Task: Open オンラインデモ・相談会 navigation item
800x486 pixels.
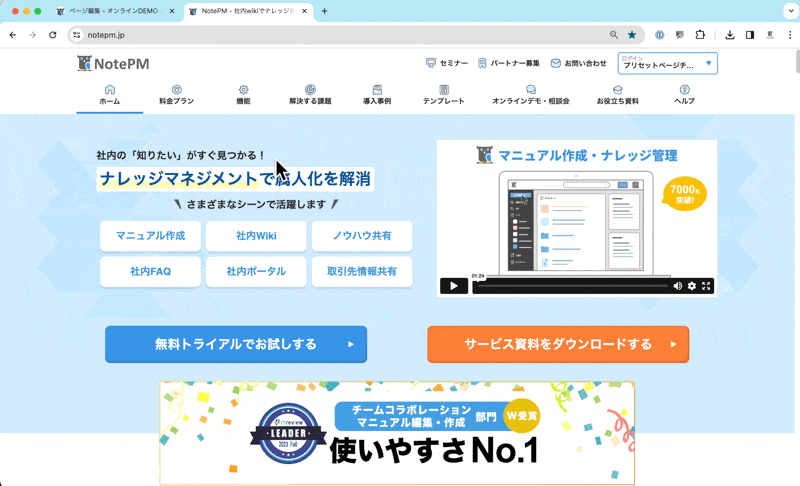Action: (531, 95)
